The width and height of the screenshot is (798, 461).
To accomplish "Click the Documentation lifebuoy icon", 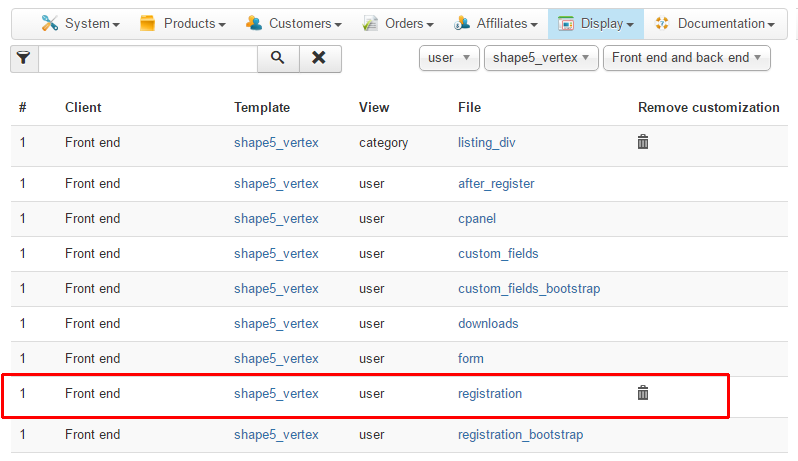I will [x=662, y=23].
